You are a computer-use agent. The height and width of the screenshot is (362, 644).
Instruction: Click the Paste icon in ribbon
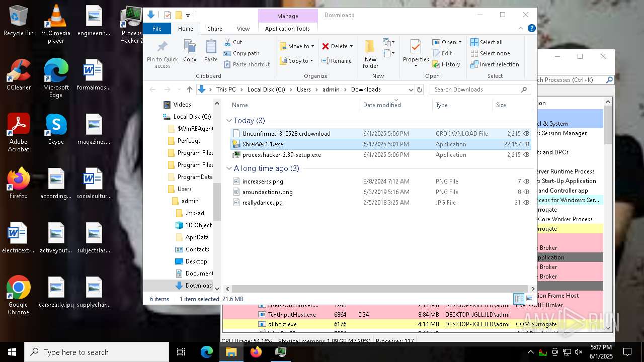click(x=211, y=51)
